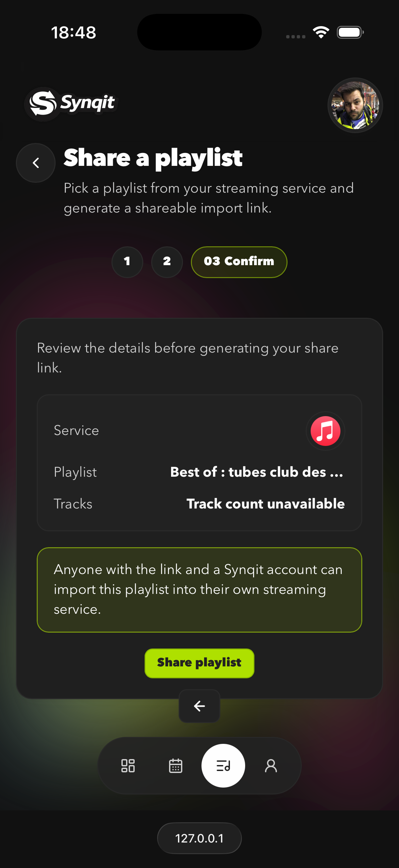
Task: Tap the battery indicator in the status bar
Action: coord(350,32)
